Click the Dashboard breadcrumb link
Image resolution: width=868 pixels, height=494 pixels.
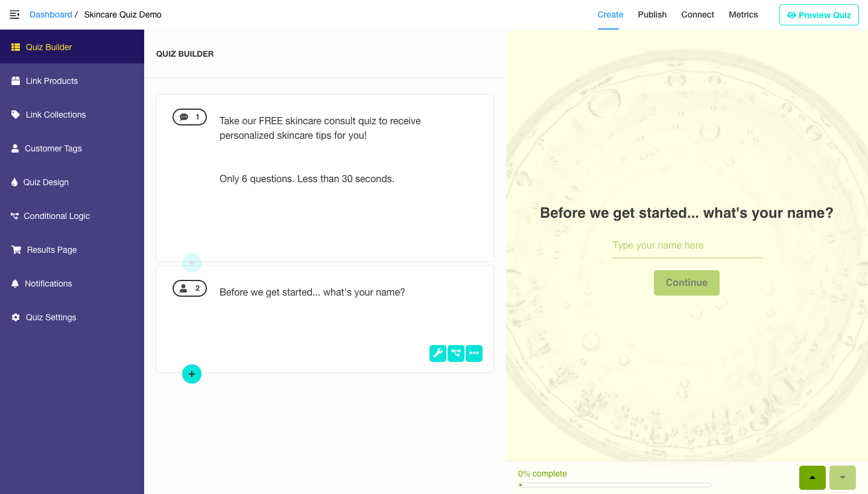pos(51,14)
